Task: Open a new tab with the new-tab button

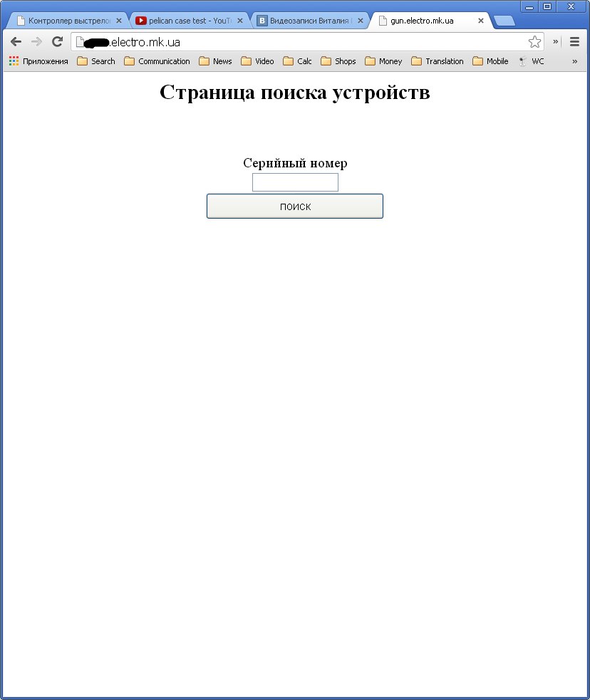Action: click(504, 21)
